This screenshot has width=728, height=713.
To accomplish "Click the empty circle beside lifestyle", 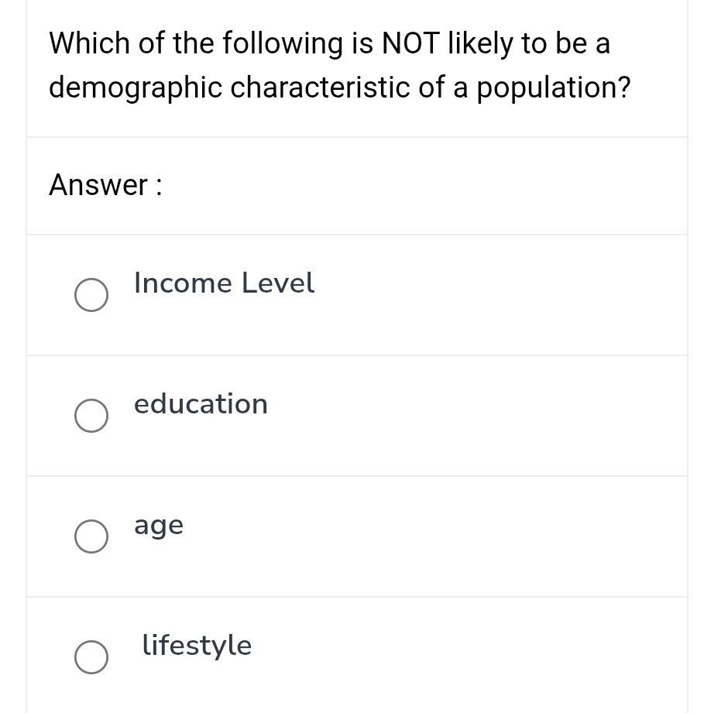I will click(91, 657).
